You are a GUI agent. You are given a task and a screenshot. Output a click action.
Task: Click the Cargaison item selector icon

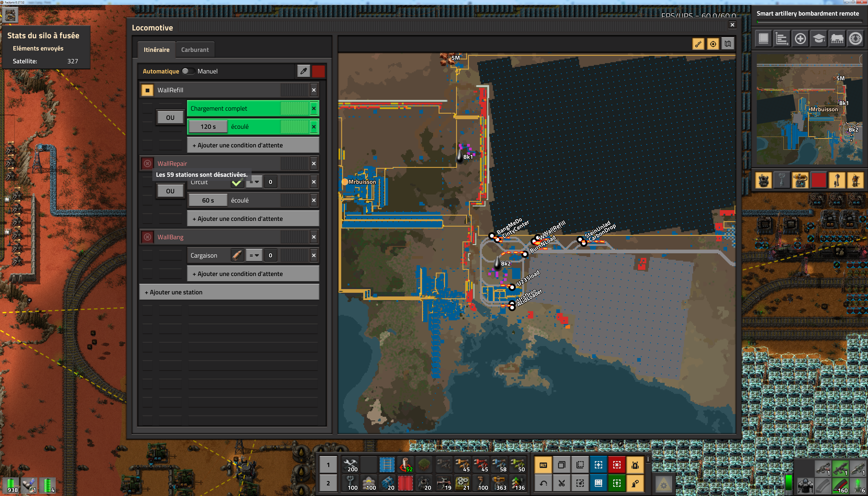(237, 256)
